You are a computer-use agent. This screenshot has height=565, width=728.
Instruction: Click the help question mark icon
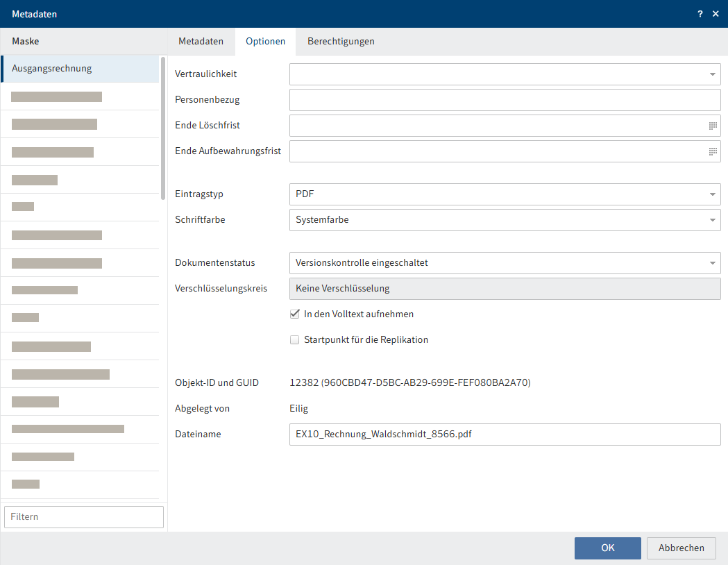(700, 13)
